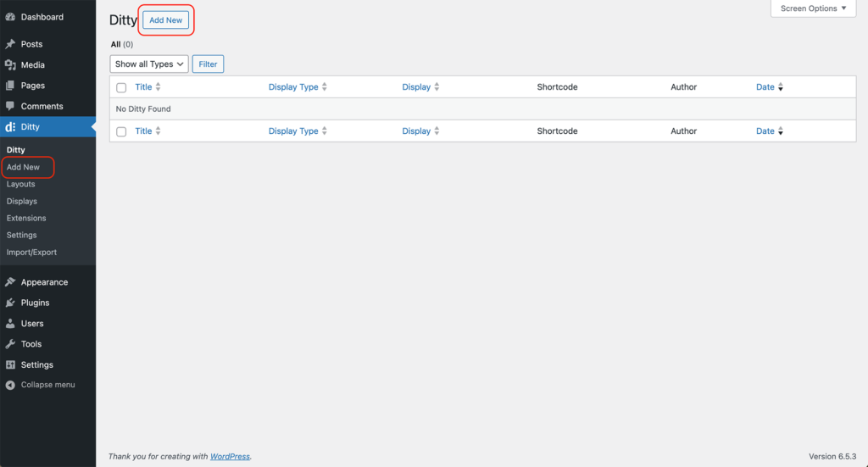Click the top Author column header
The image size is (868, 467).
[684, 86]
